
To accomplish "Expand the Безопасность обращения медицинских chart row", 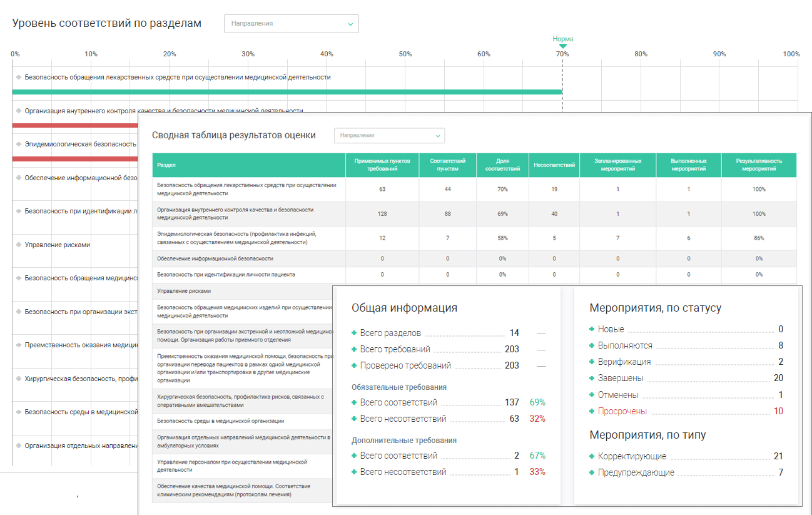I will 19,278.
